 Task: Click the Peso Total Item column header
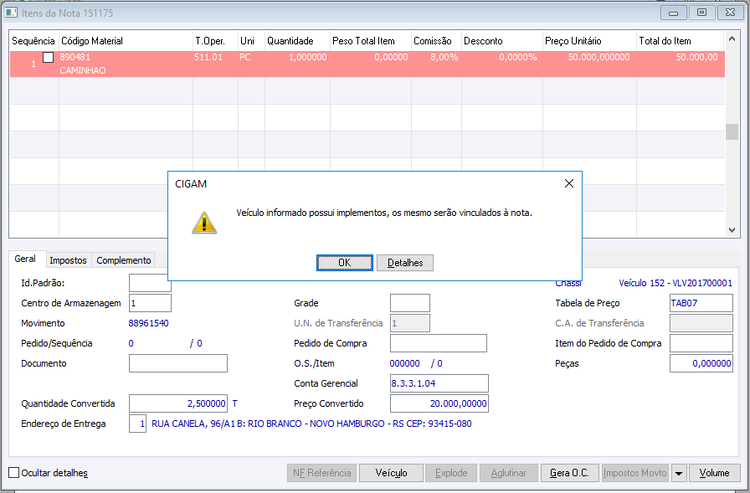coord(371,41)
